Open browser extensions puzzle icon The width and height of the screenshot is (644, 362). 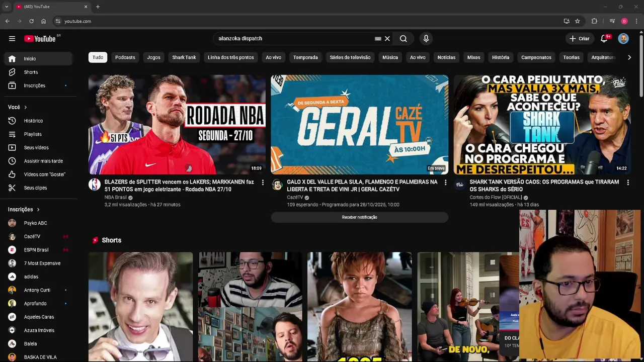594,21
